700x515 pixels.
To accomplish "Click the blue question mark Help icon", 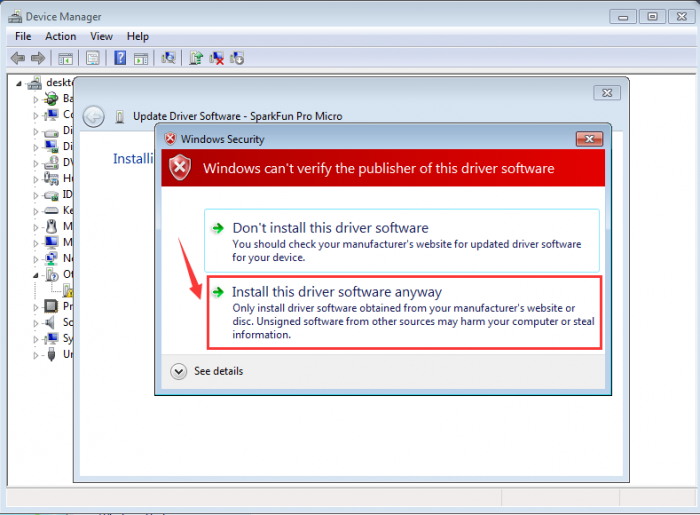I will pos(120,58).
